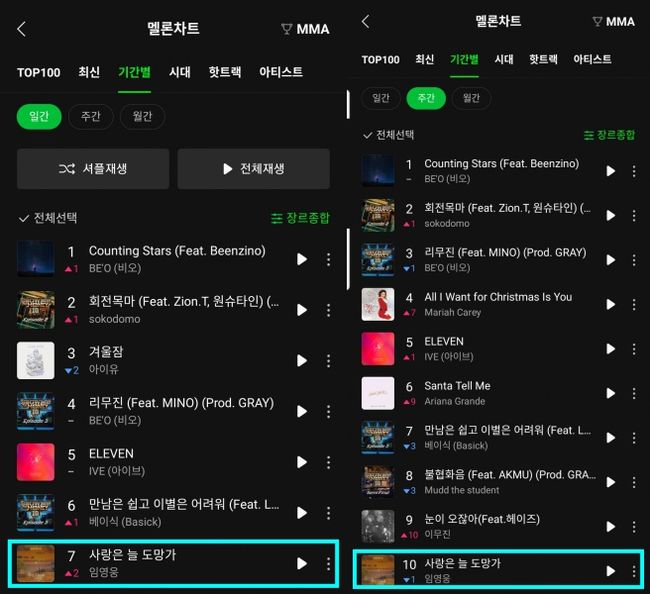Select the 일간 daily filter on the left screen
Viewport: 650px width, 594px height.
pyautogui.click(x=39, y=116)
